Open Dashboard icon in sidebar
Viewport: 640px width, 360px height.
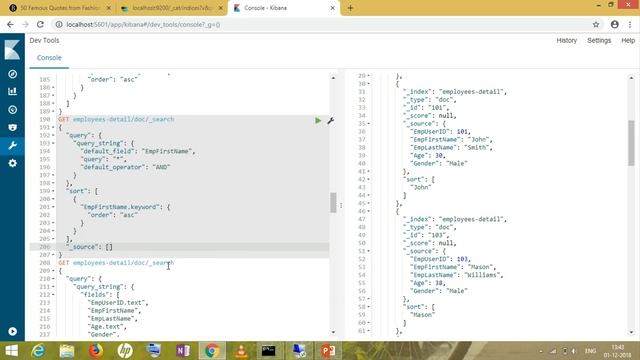tap(12, 109)
